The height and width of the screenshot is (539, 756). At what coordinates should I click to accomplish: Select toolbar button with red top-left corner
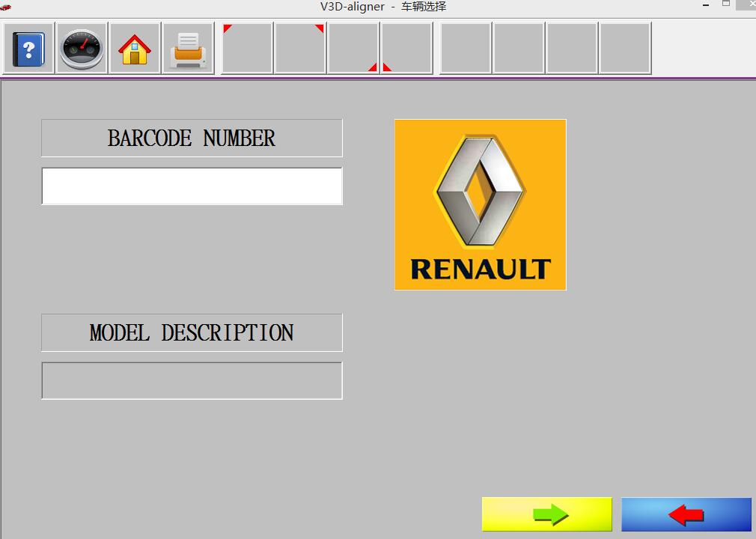coord(247,49)
